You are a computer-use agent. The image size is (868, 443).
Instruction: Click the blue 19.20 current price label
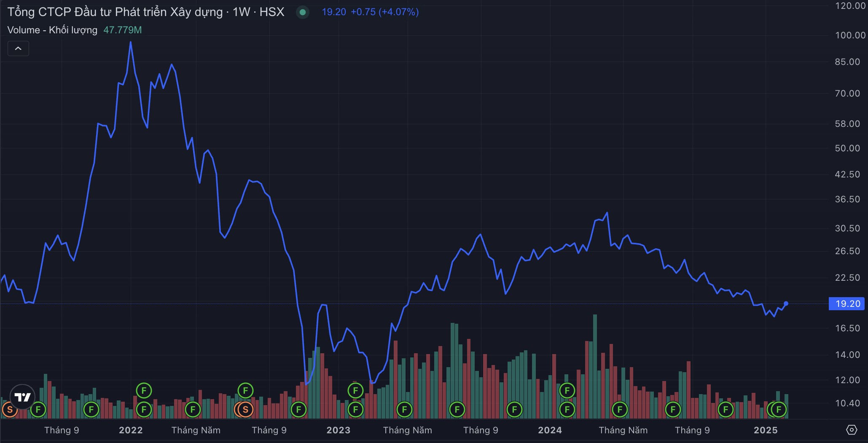coord(847,303)
